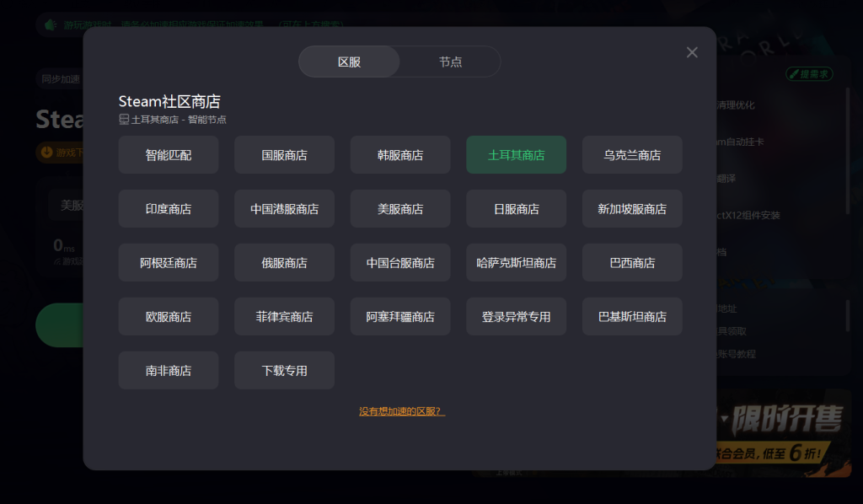Select 哈萨克斯坦商店 region
Image resolution: width=863 pixels, height=504 pixels.
(517, 263)
